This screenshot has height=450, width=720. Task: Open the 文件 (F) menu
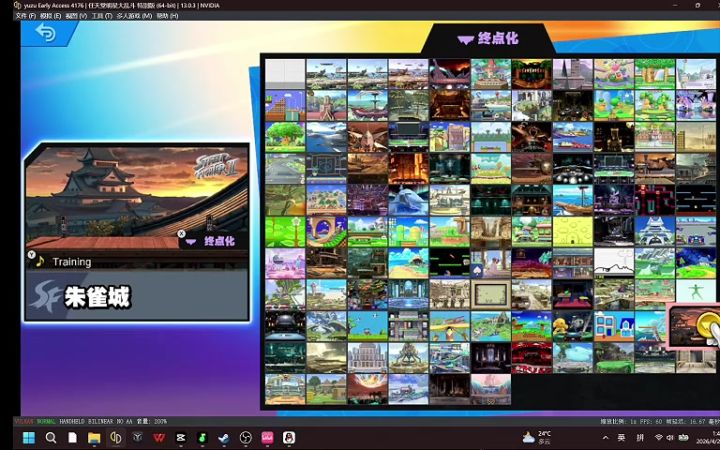(x=26, y=16)
